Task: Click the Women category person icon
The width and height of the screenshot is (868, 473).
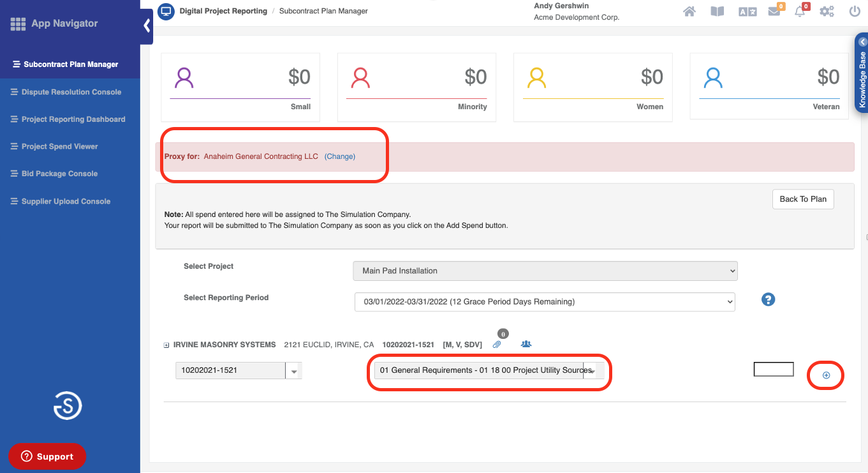Action: click(x=537, y=78)
